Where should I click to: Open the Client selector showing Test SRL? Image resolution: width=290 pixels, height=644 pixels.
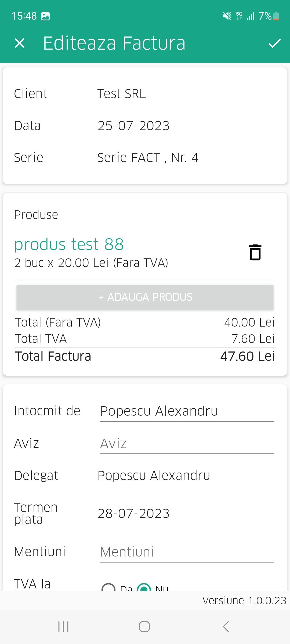pyautogui.click(x=122, y=94)
